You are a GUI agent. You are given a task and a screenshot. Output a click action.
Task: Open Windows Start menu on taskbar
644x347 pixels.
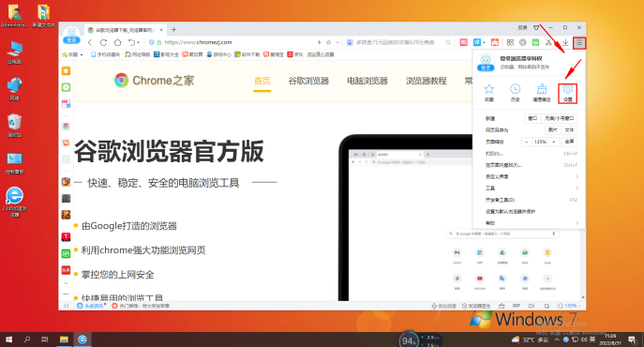coord(8,339)
